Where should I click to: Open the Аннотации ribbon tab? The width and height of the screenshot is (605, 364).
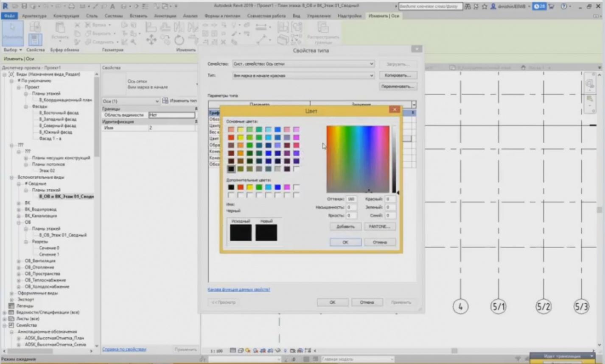[x=165, y=16]
